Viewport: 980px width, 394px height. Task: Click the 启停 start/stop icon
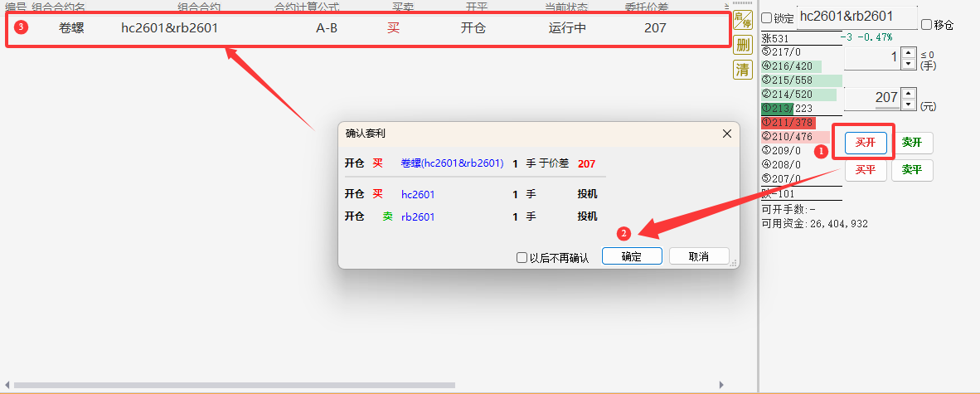point(742,18)
